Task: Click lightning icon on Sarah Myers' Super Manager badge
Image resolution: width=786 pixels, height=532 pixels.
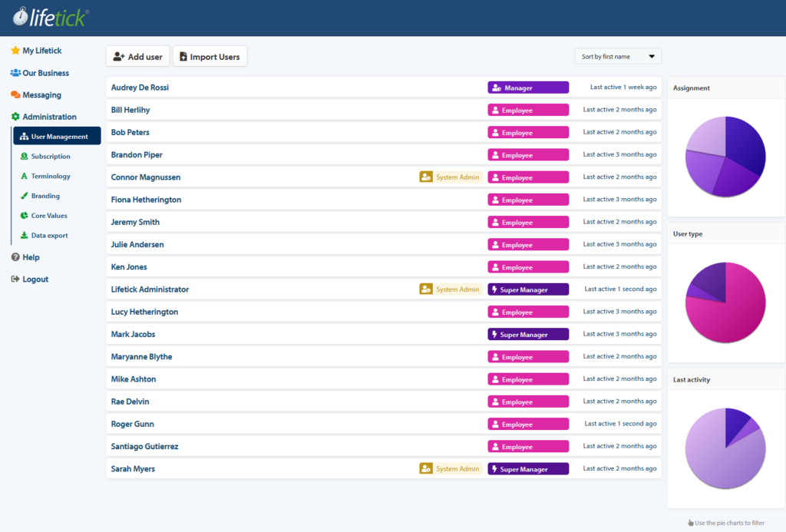Action: [x=495, y=469]
